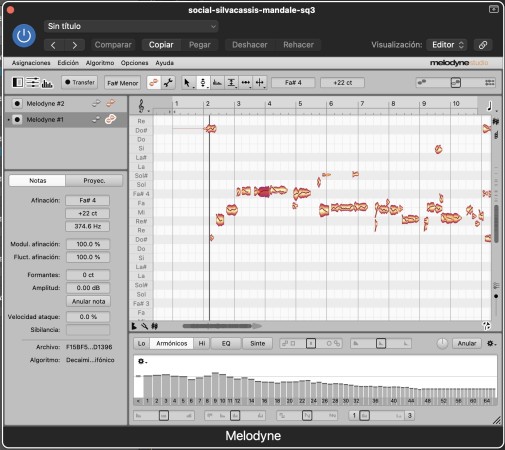This screenshot has height=450, width=505.
Task: Click the +22 ct field in toolbar
Action: tap(342, 83)
